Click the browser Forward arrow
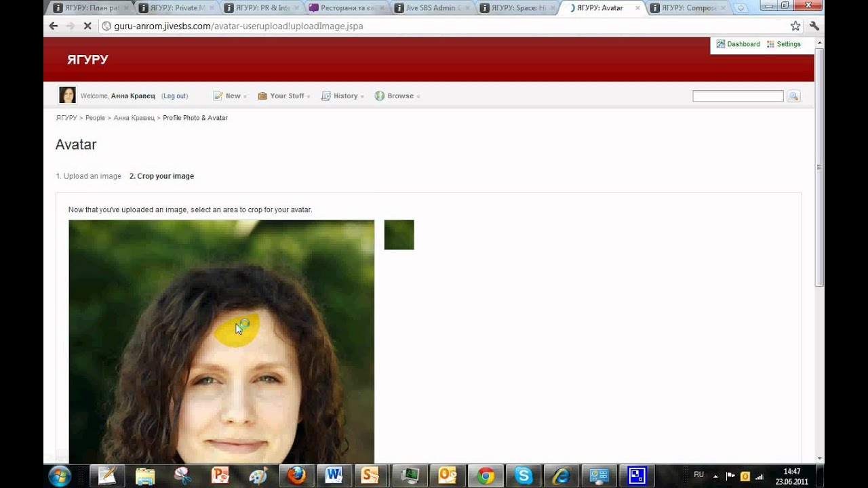The height and width of the screenshot is (488, 868). (x=70, y=26)
